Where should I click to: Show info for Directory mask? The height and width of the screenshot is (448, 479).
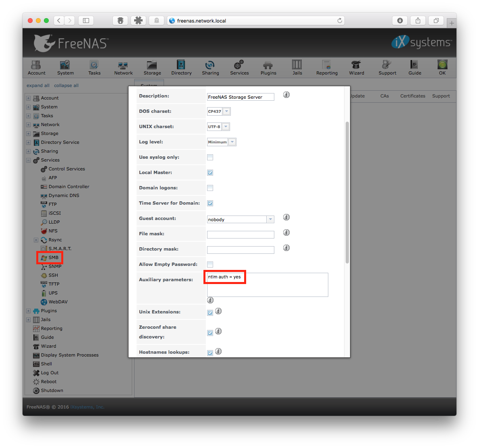coord(286,248)
